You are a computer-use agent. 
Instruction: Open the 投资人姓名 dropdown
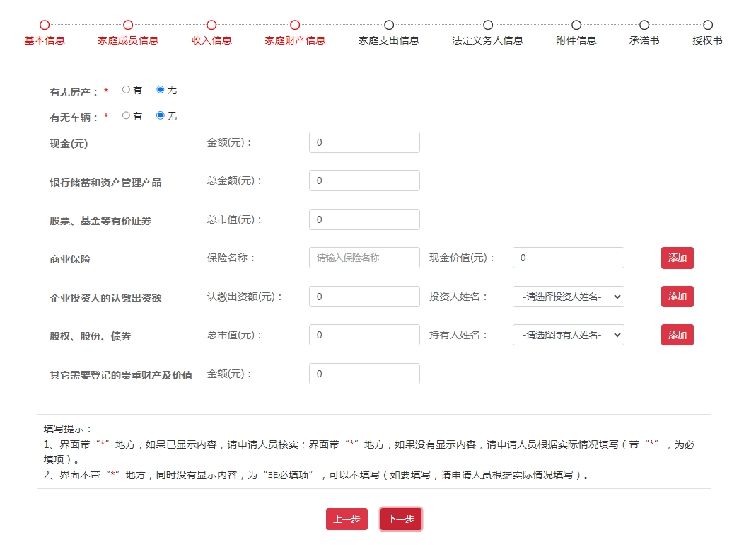(x=568, y=297)
